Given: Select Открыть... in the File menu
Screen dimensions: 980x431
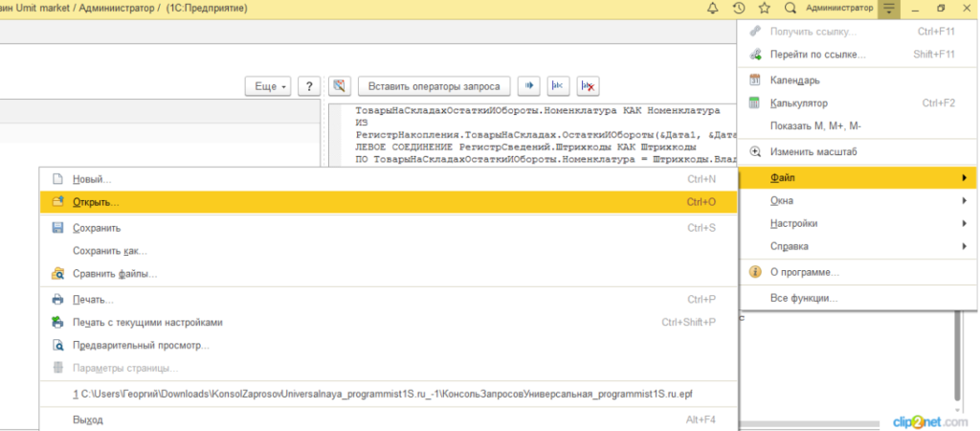Looking at the screenshot, I should click(96, 203).
